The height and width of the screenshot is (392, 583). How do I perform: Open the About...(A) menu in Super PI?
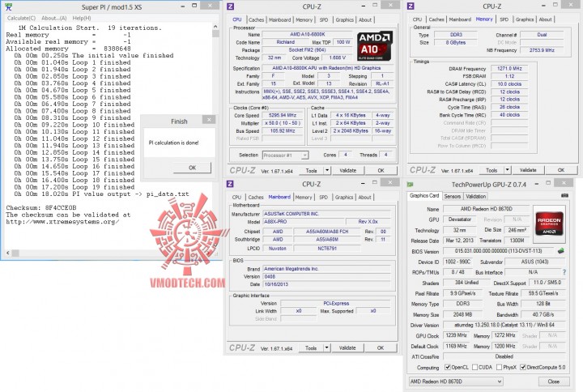tap(54, 18)
